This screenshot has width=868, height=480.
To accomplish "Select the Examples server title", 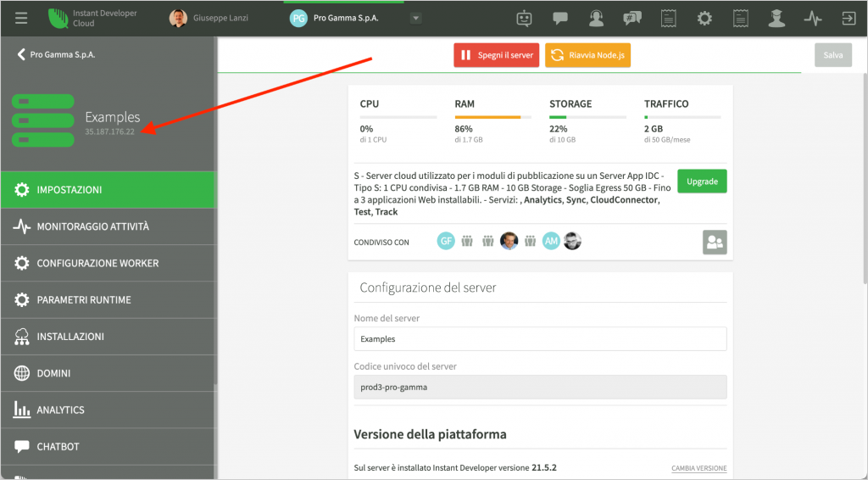I will (x=113, y=117).
